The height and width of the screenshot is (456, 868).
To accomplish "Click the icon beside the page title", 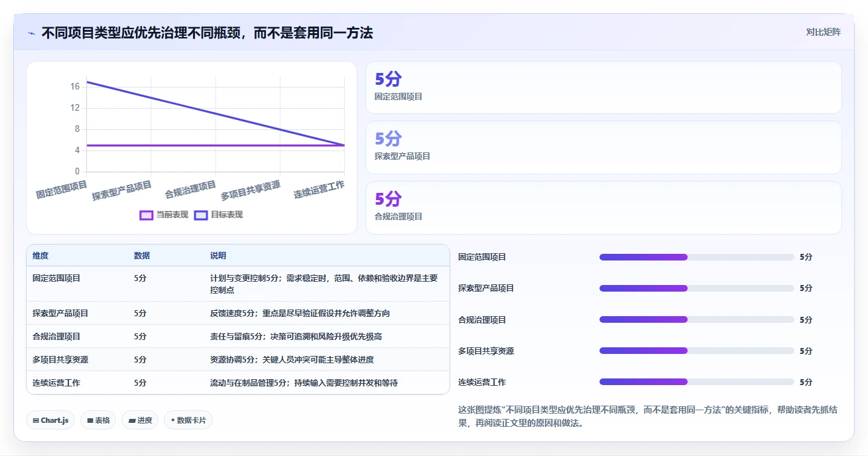I will pyautogui.click(x=31, y=32).
